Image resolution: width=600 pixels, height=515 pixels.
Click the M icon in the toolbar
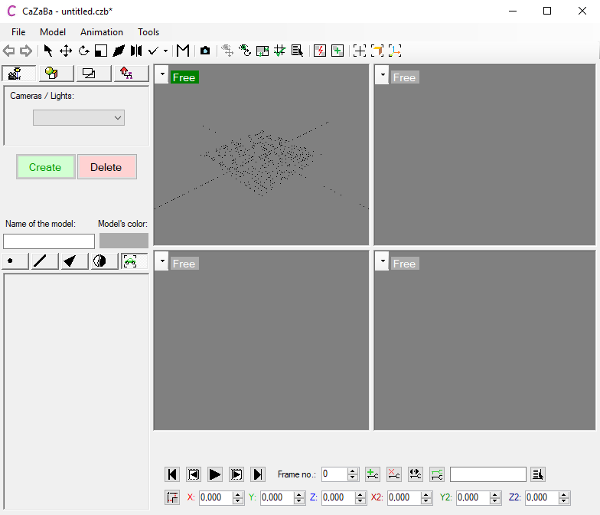click(183, 50)
